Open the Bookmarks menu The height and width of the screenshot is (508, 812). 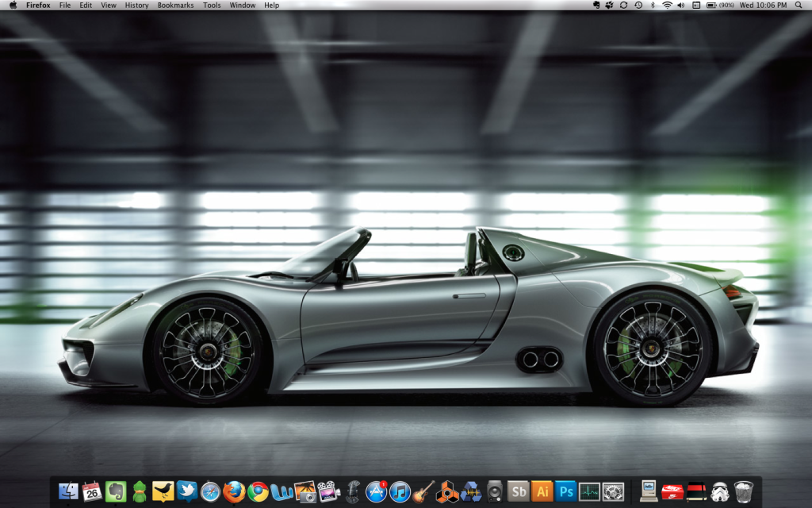(x=175, y=5)
